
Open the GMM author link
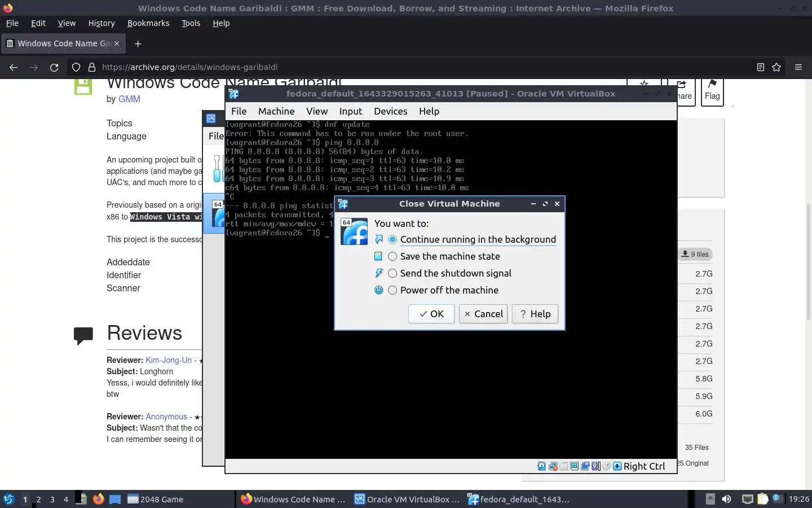click(x=129, y=99)
